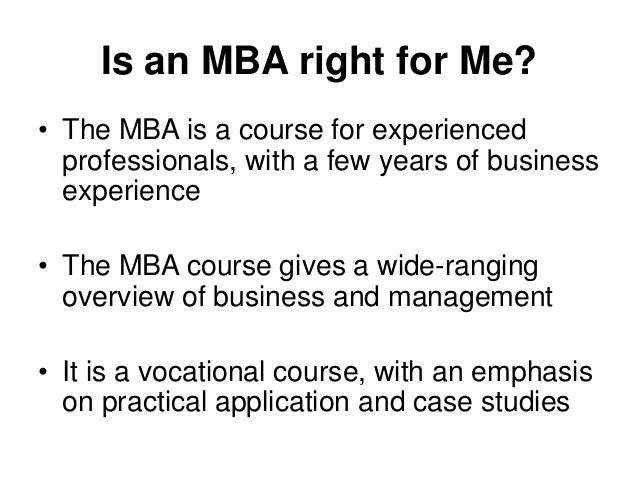The height and width of the screenshot is (479, 638).
Task: Click the word 'business' ending the first bullet's second line
Action: pyautogui.click(x=542, y=161)
